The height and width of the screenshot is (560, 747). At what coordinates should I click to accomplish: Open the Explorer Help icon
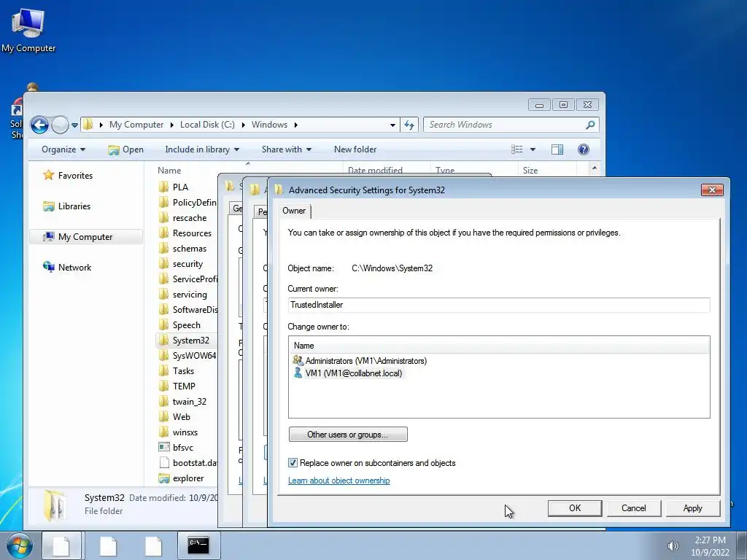(583, 149)
